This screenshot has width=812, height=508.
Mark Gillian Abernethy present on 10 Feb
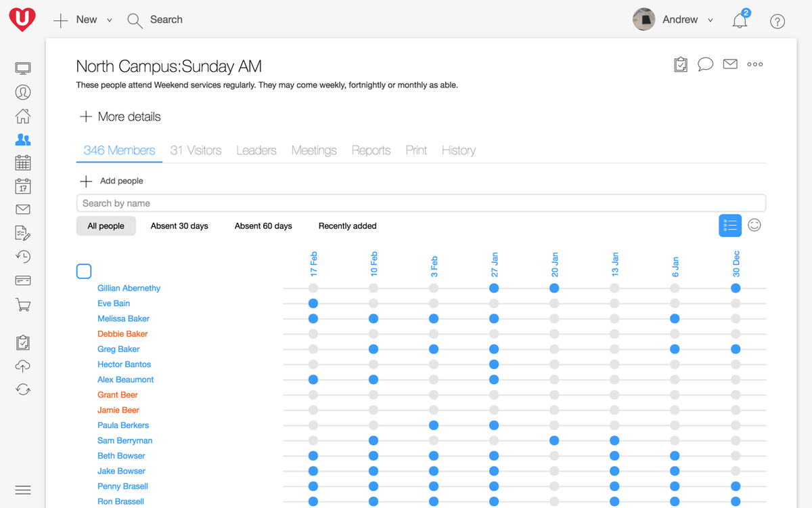(x=374, y=289)
